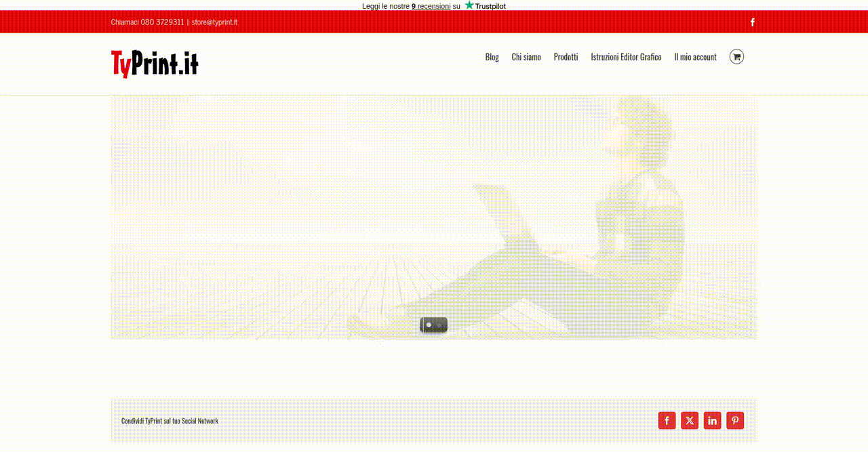Share TyPrint on Pinterest

pos(735,421)
